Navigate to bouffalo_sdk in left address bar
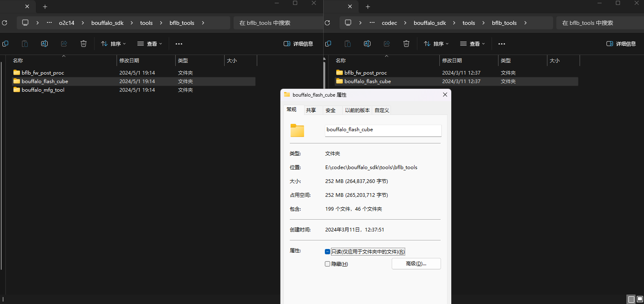 107,23
